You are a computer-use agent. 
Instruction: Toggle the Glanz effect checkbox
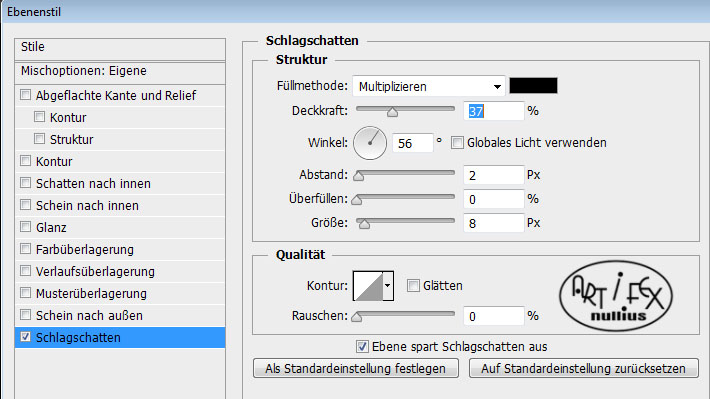[x=26, y=227]
